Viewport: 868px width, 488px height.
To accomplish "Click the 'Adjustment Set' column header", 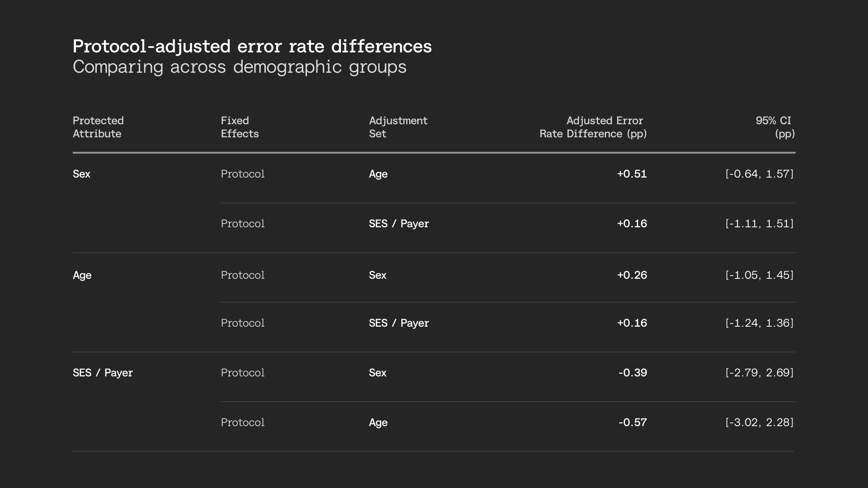I will (x=398, y=127).
